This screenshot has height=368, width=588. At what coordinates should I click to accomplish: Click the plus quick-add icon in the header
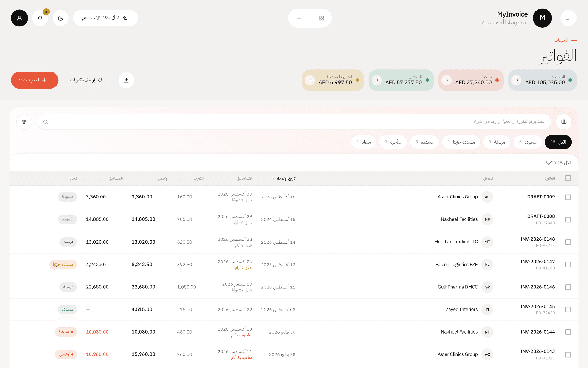299,18
